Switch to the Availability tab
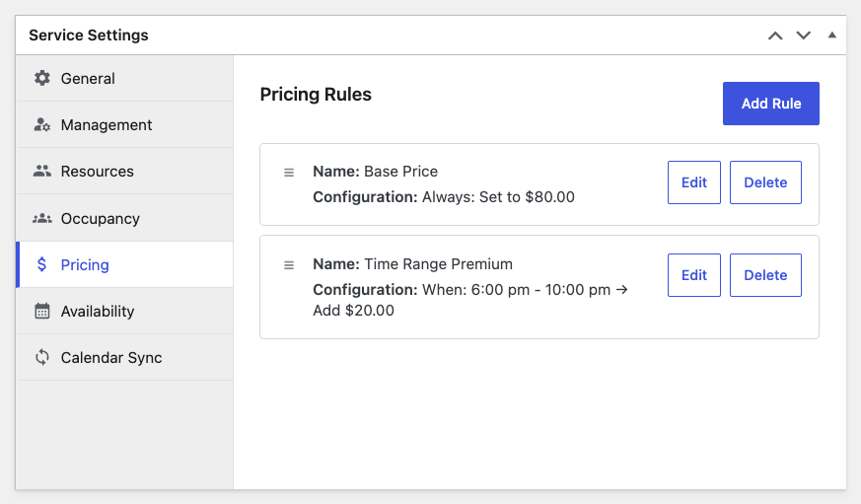861x504 pixels. pos(97,312)
